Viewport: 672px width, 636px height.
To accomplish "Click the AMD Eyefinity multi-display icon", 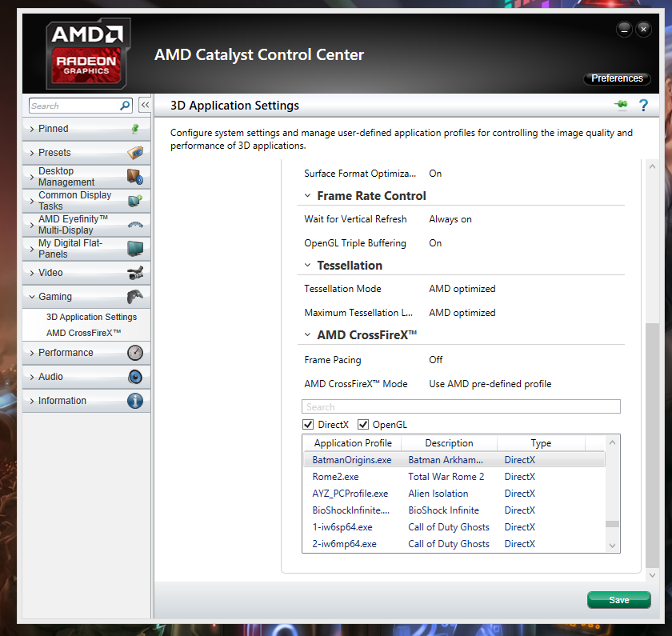I will pos(135,225).
